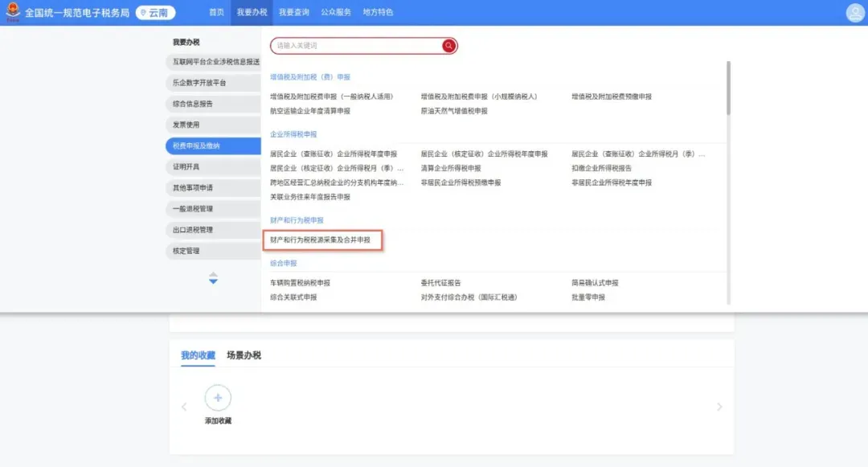This screenshot has height=467, width=868.
Task: Open 我要办税 top menu
Action: click(252, 12)
